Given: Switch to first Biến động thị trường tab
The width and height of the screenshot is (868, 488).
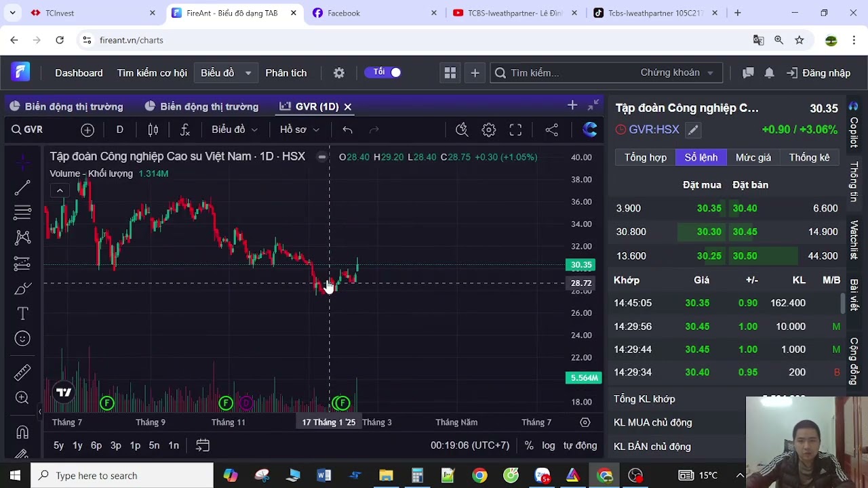Looking at the screenshot, I should [x=66, y=106].
